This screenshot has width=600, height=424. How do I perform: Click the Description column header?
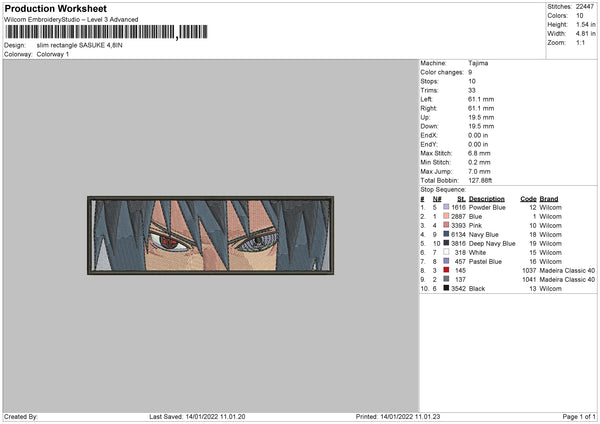pos(486,199)
